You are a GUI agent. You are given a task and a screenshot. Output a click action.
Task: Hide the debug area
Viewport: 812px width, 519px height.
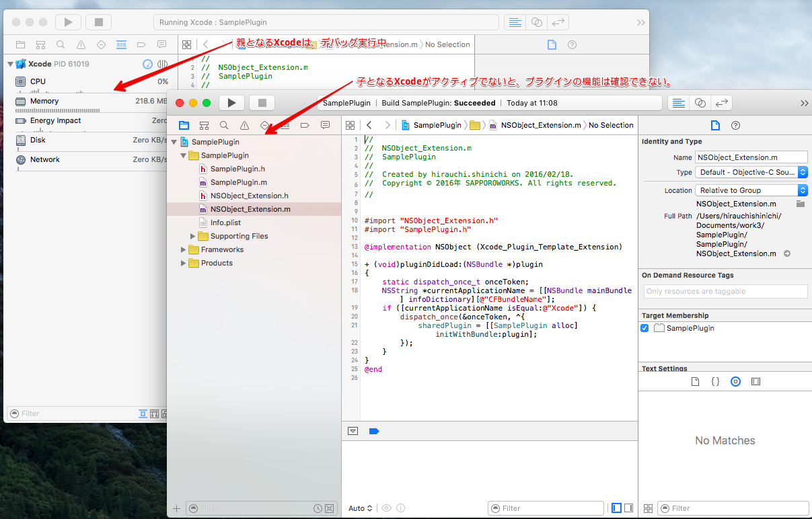(353, 431)
